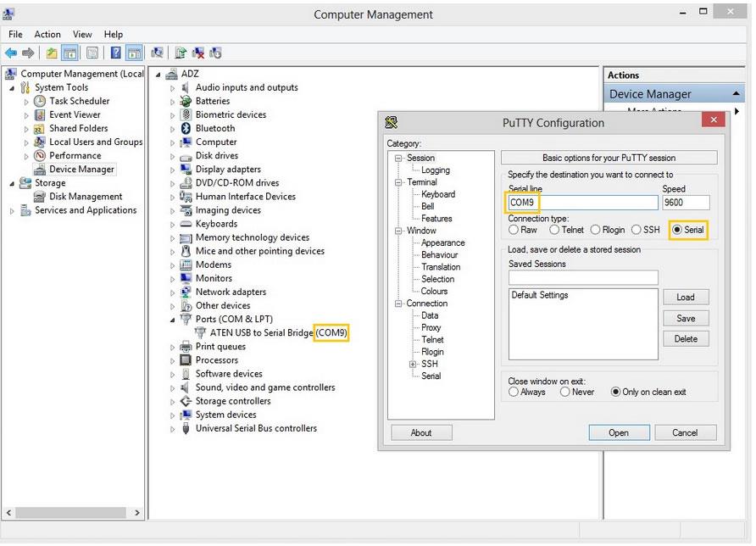Click the Help question mark toolbar icon

pos(116,53)
